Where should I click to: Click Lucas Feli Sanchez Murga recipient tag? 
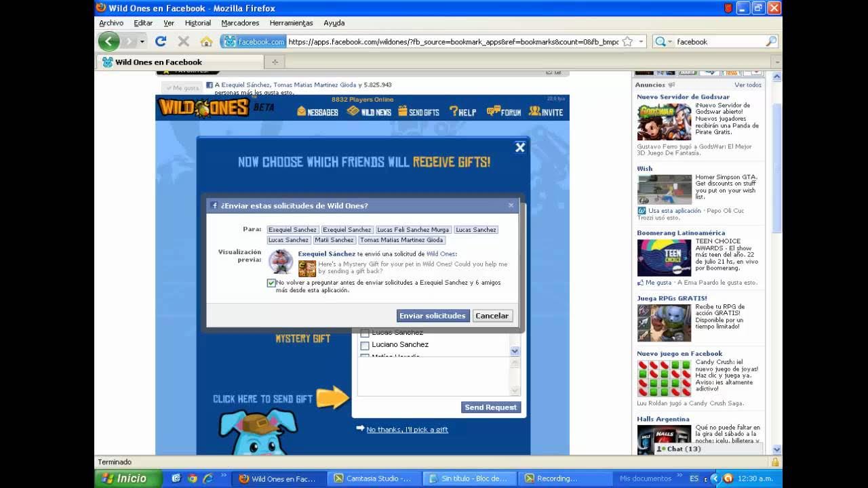coord(413,230)
